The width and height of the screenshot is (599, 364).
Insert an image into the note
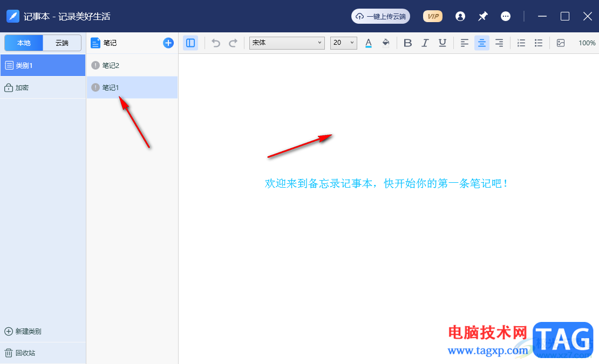[x=561, y=43]
